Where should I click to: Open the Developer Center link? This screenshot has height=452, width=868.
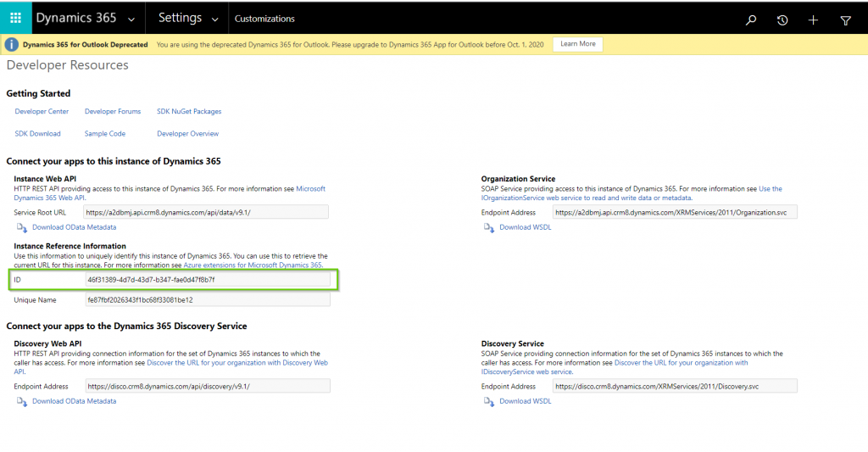coord(42,111)
